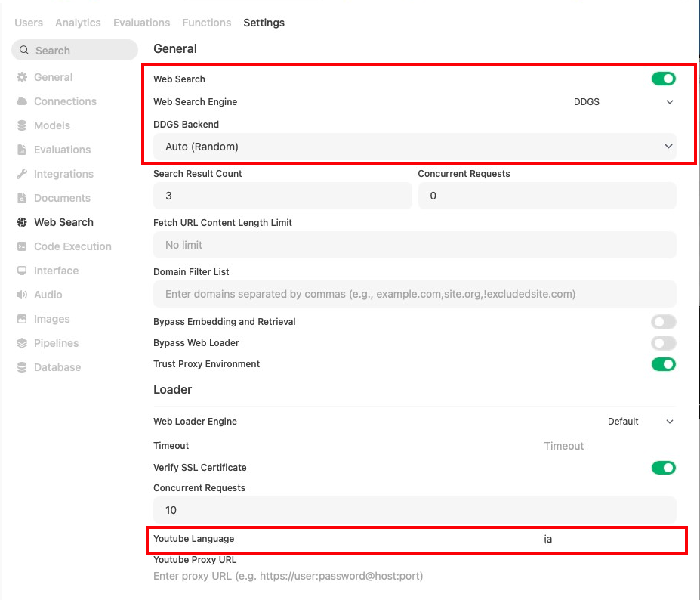Select the Integrations wrench icon
The width and height of the screenshot is (700, 600).
click(x=22, y=174)
